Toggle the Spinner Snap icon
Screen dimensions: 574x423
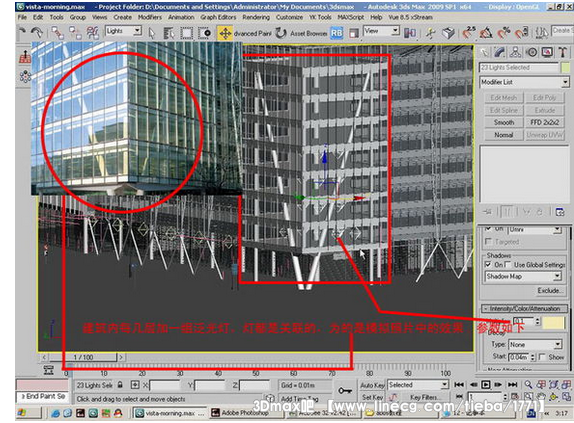coord(521,33)
